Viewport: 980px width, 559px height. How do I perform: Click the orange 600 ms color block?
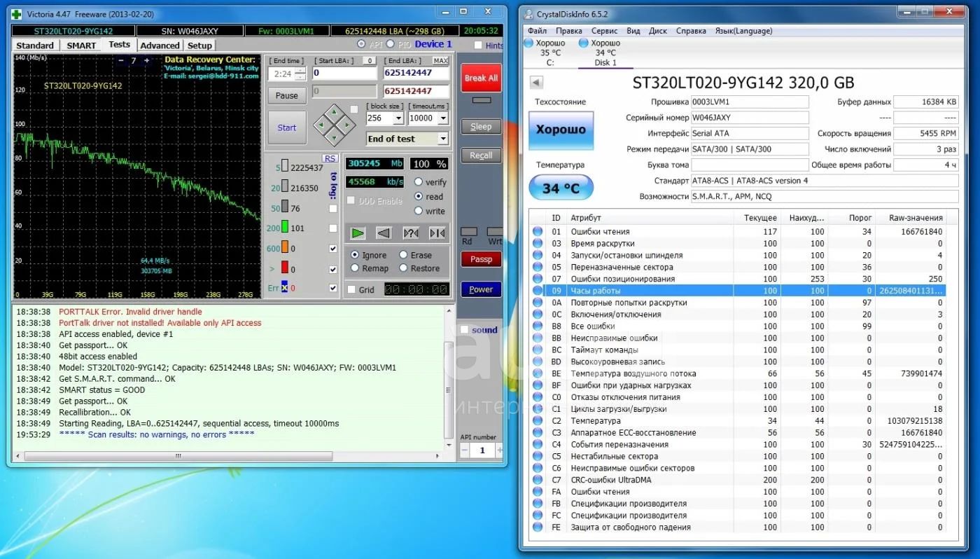point(285,248)
